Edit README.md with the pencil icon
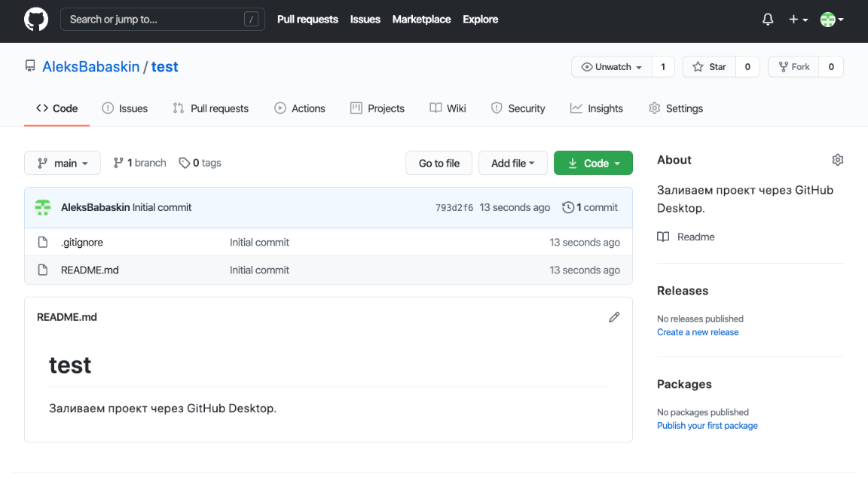The image size is (868, 495). coord(614,317)
